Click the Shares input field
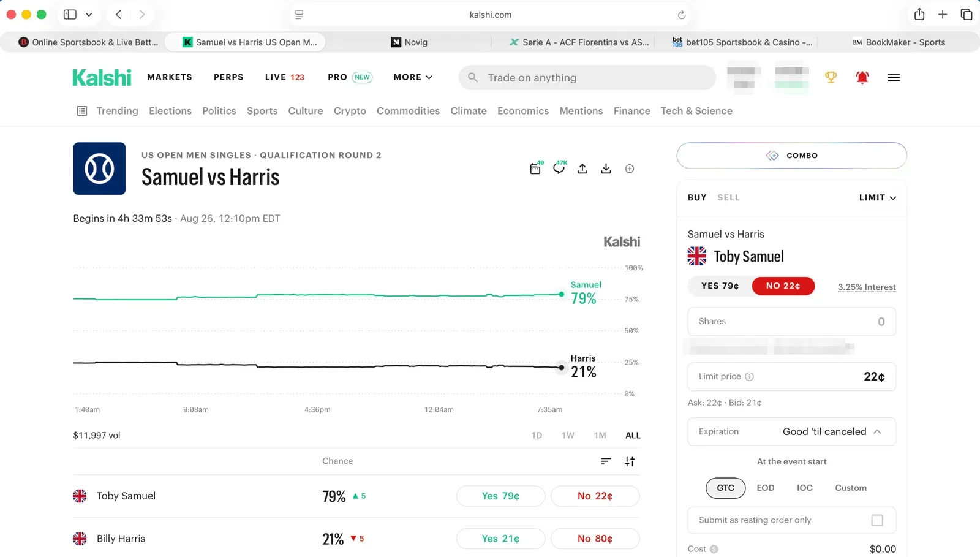 pos(792,322)
